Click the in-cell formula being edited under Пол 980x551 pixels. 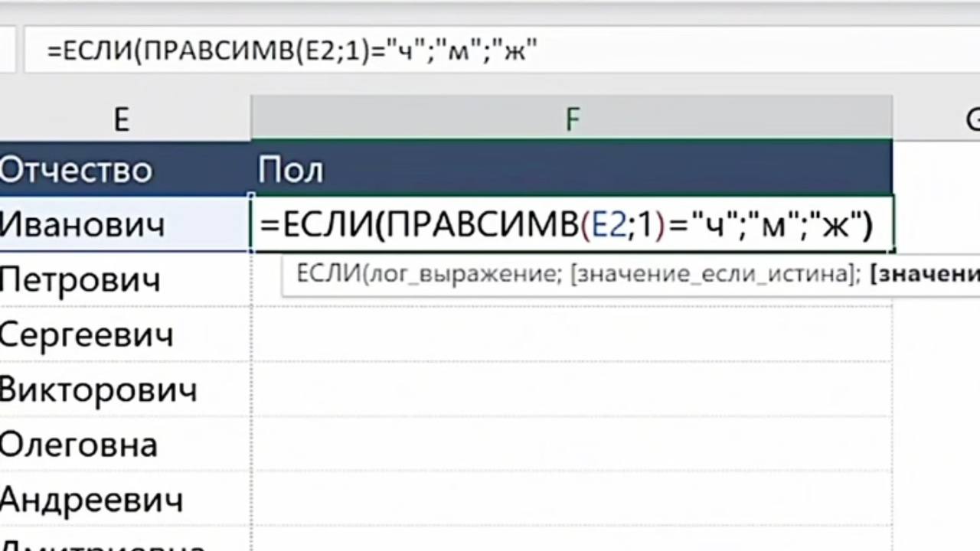point(572,223)
